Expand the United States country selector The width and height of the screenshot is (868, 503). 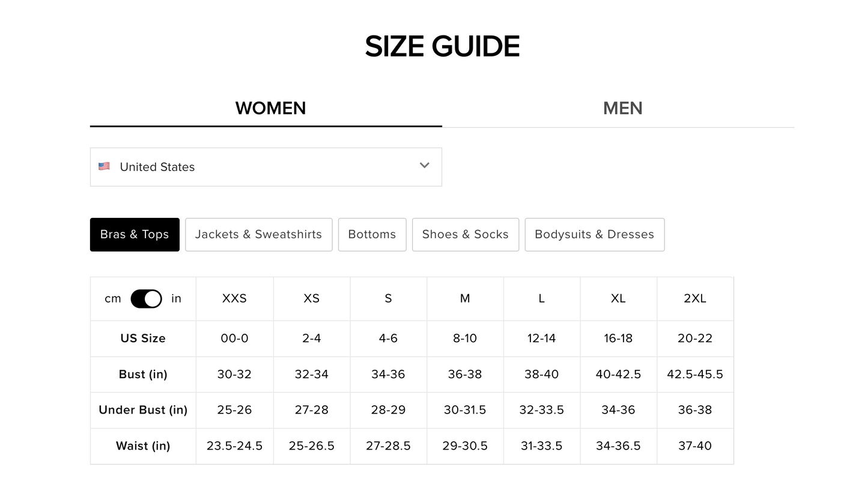point(266,167)
